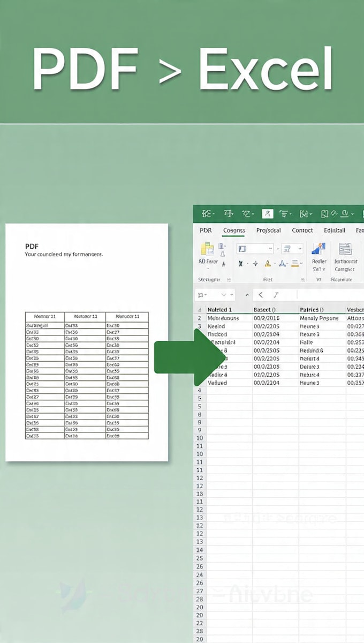The height and width of the screenshot is (643, 364).
Task: Click the white highlighted title bar icon
Action: click(x=267, y=214)
